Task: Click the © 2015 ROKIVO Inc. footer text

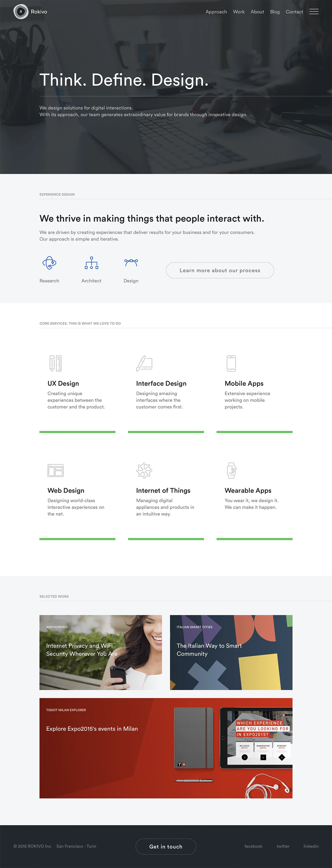Action: click(x=33, y=846)
